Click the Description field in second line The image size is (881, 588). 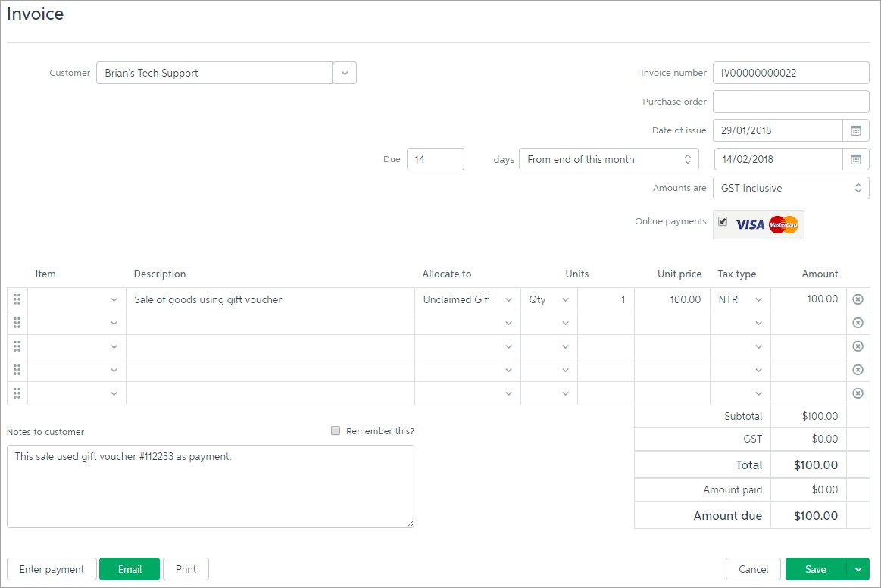(x=270, y=323)
